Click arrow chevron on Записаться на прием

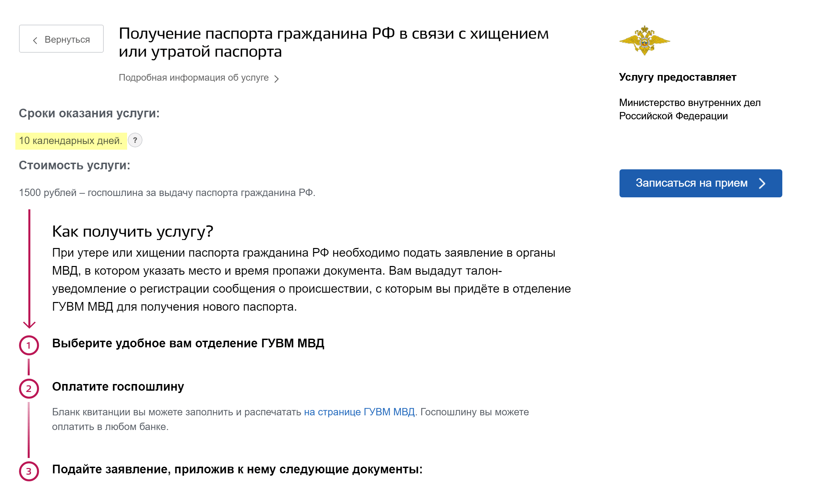pos(762,183)
